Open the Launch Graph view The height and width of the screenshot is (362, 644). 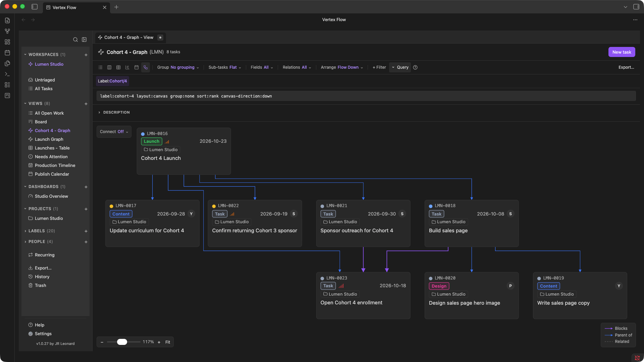coord(49,139)
